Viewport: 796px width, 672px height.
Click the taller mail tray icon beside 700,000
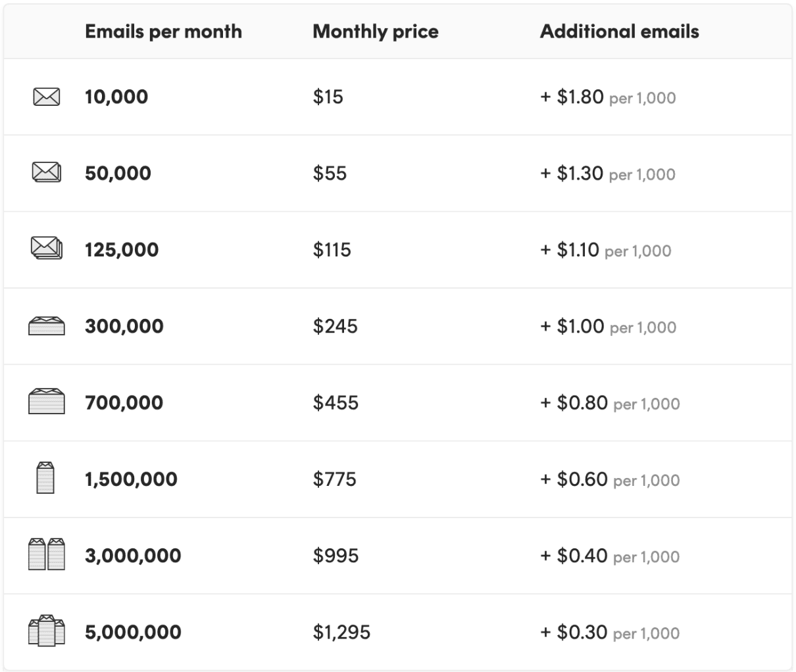(x=47, y=401)
